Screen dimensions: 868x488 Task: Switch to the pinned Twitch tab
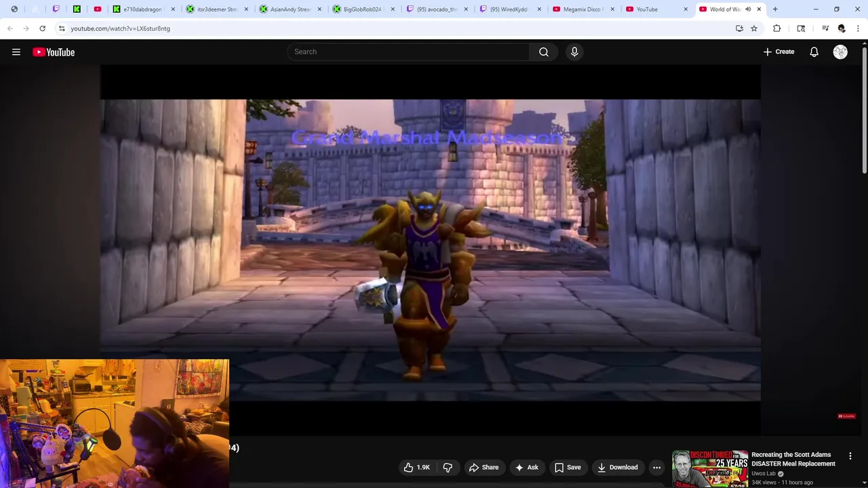[x=56, y=9]
